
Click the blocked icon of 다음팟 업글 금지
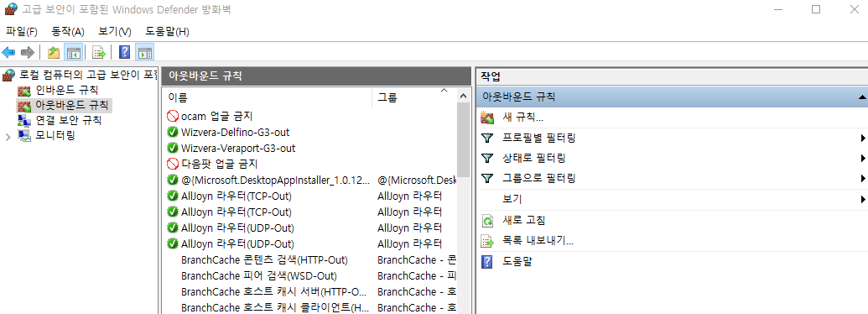(x=172, y=164)
